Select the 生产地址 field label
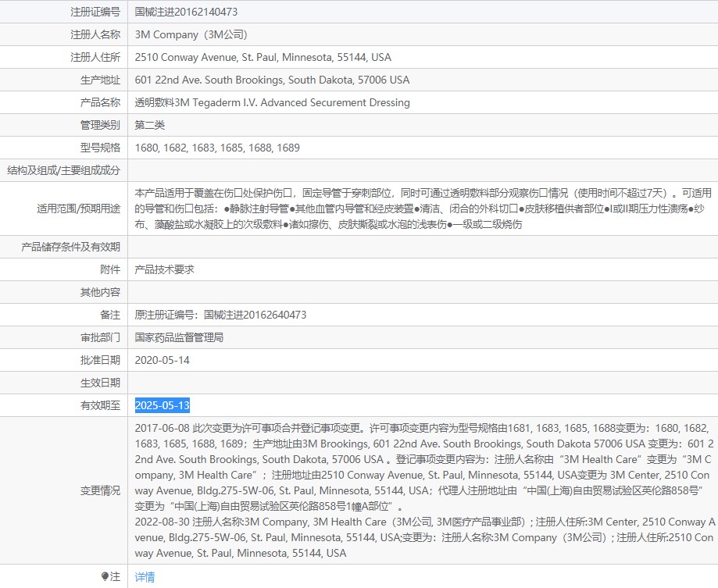 pyautogui.click(x=100, y=80)
